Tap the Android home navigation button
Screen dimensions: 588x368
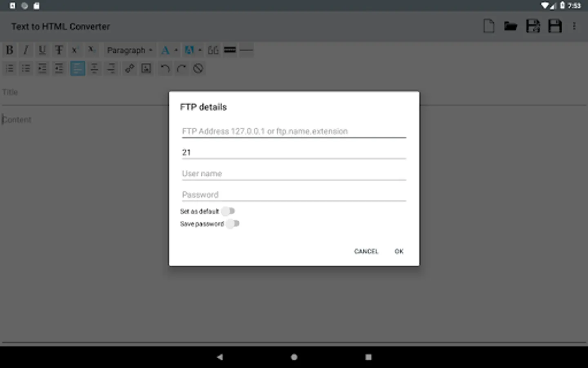coord(294,357)
